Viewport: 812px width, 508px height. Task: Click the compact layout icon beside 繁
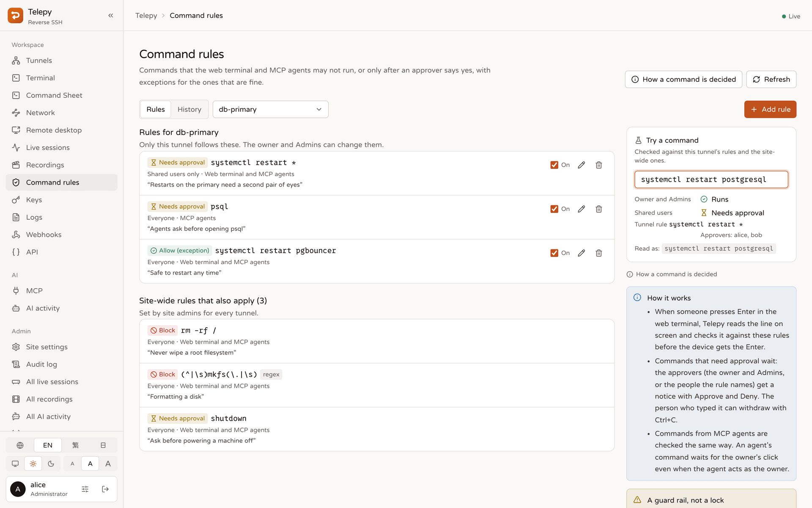pyautogui.click(x=103, y=445)
